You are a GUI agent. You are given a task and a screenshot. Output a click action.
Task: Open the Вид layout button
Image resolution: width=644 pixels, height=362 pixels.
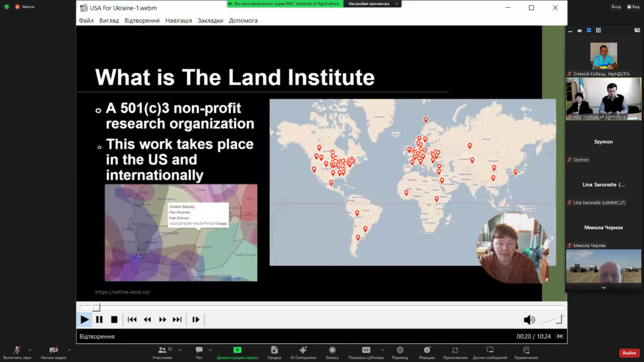(633, 7)
